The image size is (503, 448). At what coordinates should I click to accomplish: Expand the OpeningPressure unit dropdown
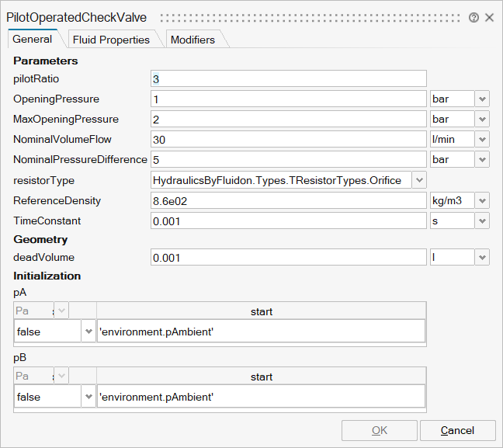(482, 99)
